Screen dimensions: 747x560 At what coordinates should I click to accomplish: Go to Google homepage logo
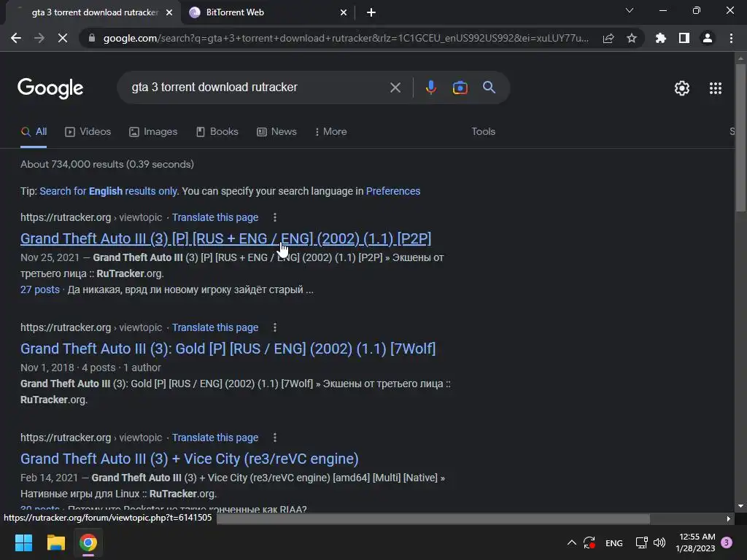click(x=50, y=88)
